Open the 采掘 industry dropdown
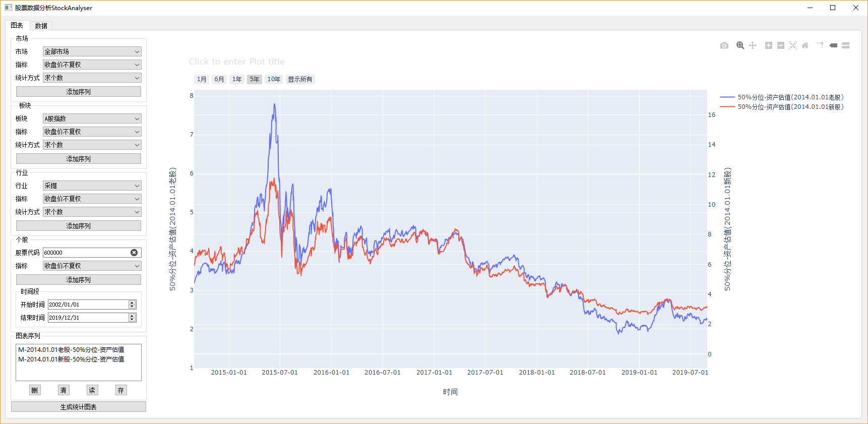The width and height of the screenshot is (868, 424). (x=92, y=186)
